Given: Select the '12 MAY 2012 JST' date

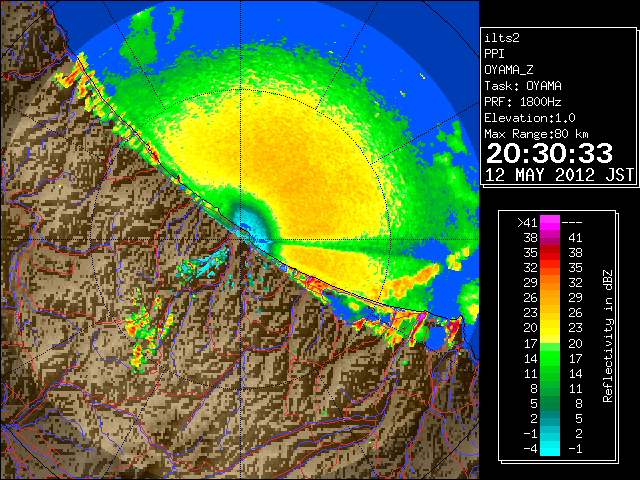Looking at the screenshot, I should [x=560, y=175].
